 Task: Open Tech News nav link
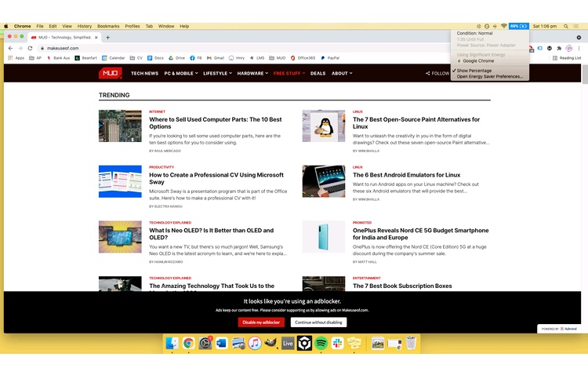click(144, 74)
